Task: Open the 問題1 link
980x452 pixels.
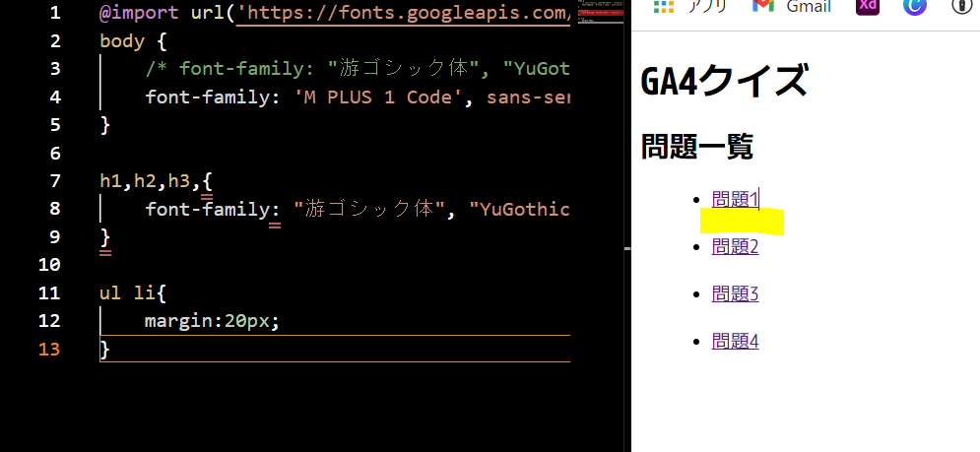Action: [x=735, y=200]
